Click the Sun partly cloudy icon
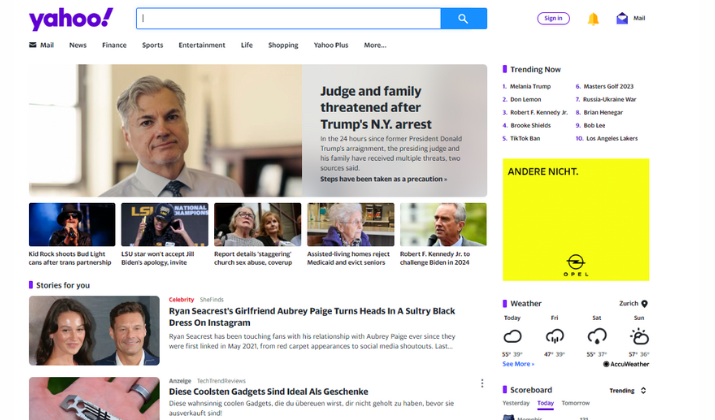 639,337
